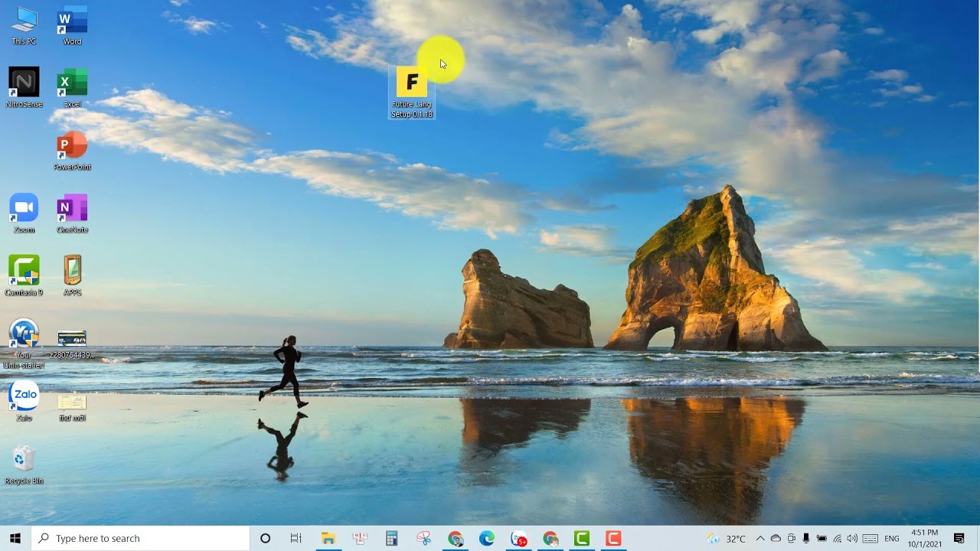The image size is (980, 551).
Task: Select the Camtasia 9 desktop shortcut
Action: point(24,276)
